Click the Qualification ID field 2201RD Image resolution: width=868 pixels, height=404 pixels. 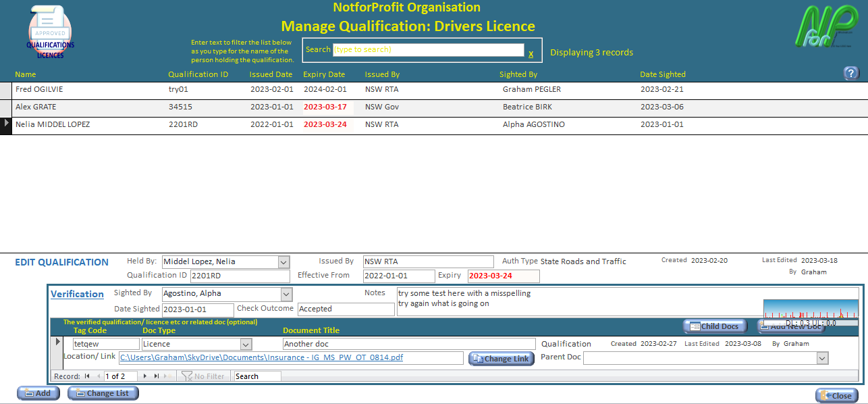pyautogui.click(x=240, y=276)
